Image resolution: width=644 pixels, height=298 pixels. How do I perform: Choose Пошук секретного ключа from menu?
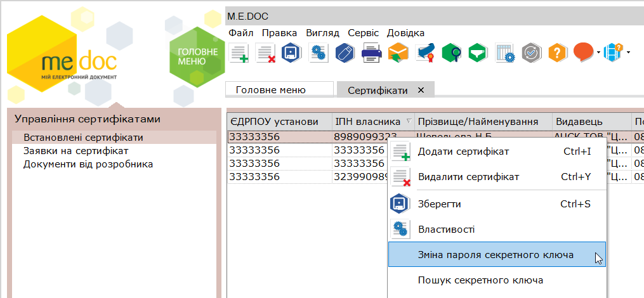(497, 280)
